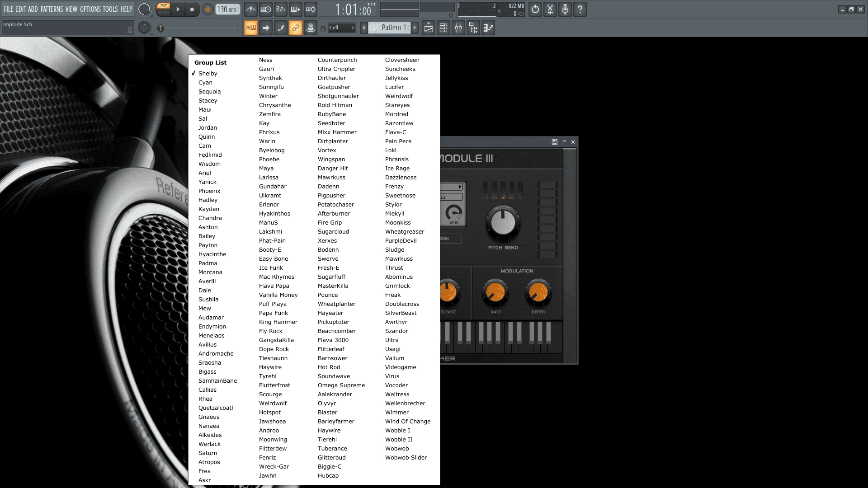The width and height of the screenshot is (868, 488).
Task: Click the PITCH BEND knob
Action: 503,222
